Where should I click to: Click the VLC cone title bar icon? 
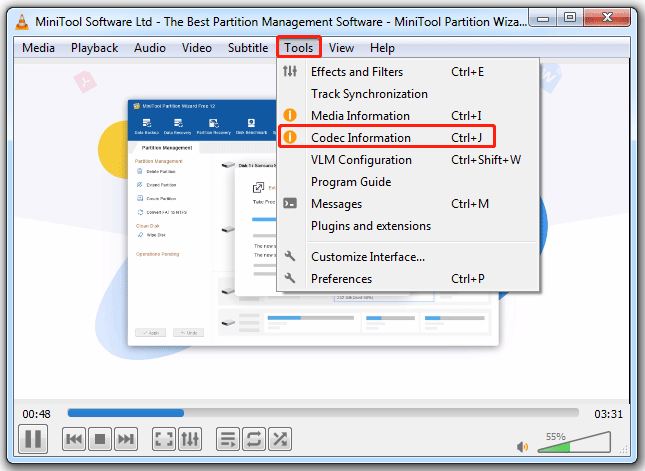22,22
